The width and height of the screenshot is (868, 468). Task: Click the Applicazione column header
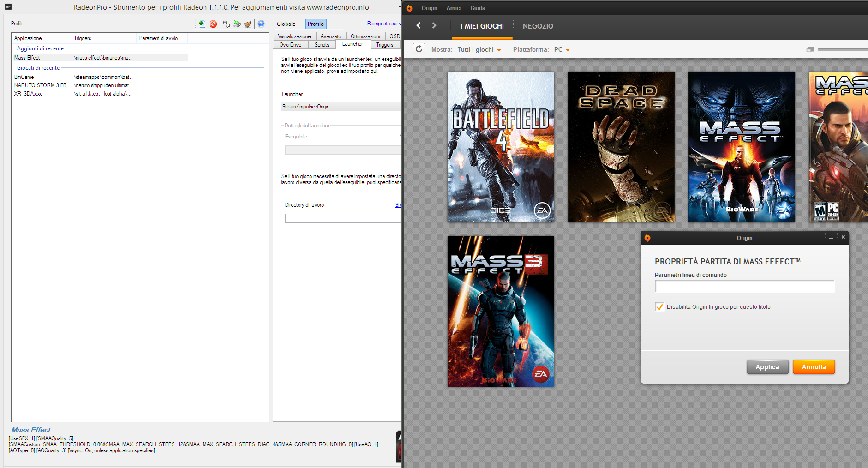(x=42, y=38)
